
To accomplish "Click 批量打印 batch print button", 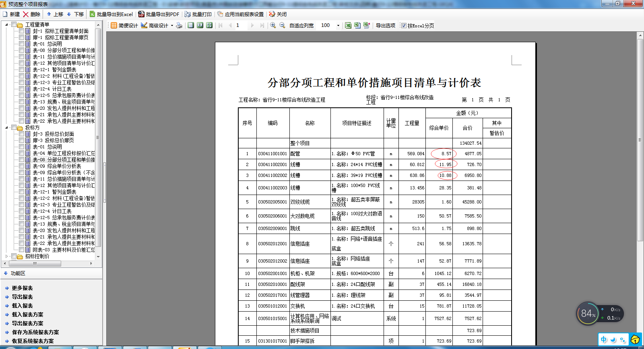I will point(198,14).
